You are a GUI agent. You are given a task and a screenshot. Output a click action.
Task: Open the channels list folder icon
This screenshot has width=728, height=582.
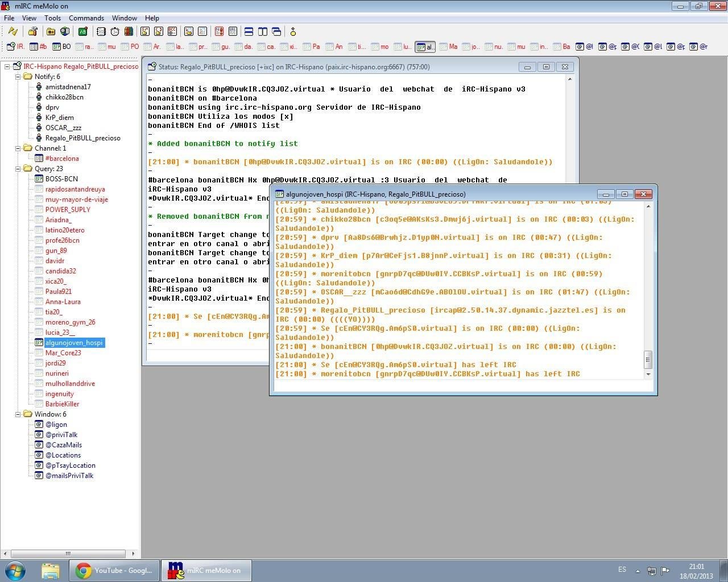click(51, 31)
